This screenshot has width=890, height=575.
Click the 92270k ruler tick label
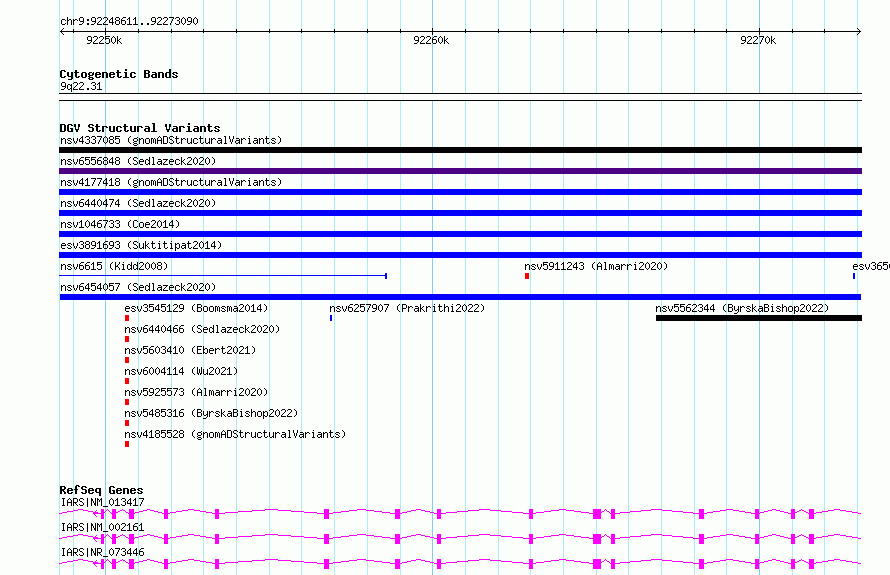[758, 40]
